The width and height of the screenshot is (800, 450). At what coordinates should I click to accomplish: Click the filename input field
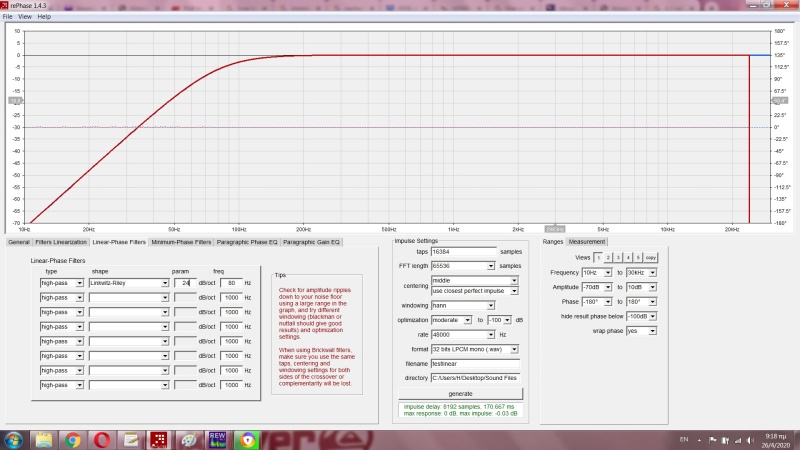click(x=474, y=363)
